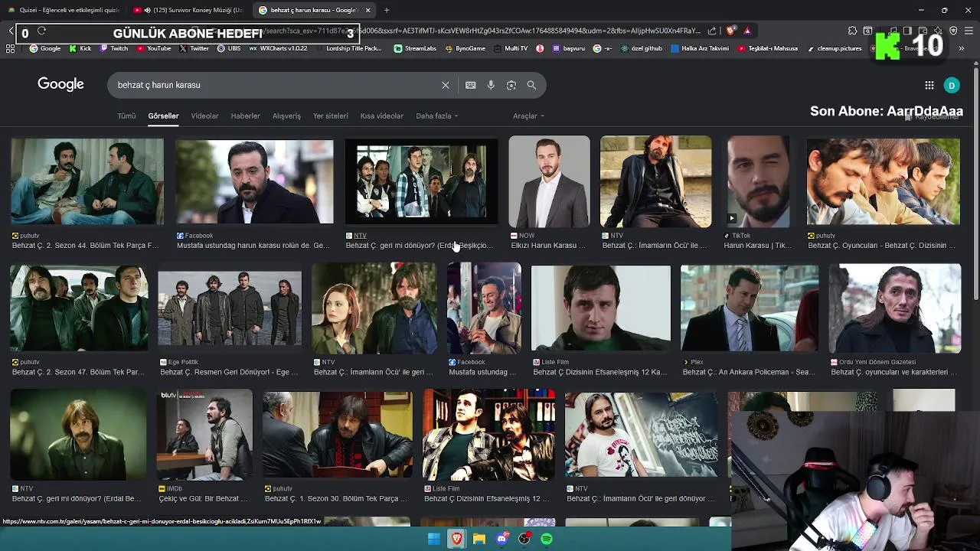This screenshot has width=980, height=551.
Task: Open the Ordu Yeni Dönem Gazetesi image
Action: (895, 308)
